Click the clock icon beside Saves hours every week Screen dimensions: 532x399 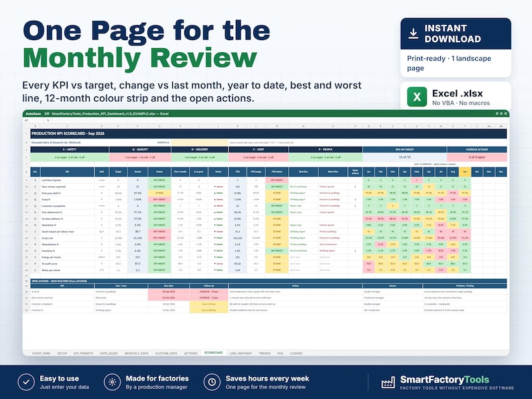[212, 382]
